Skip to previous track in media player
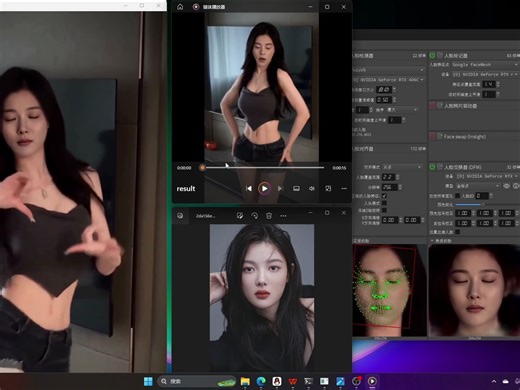Viewport: 520px width, 390px height. 249,189
